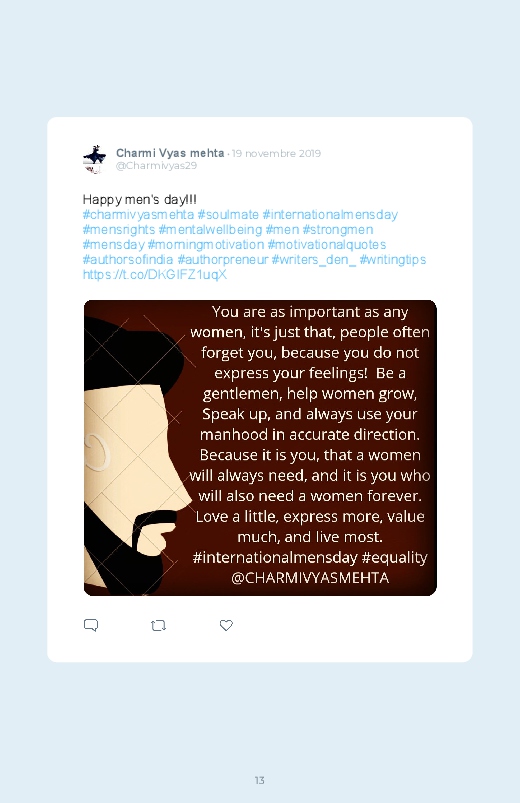Click the #writingtips hashtag
The height and width of the screenshot is (803, 520).
click(x=393, y=259)
